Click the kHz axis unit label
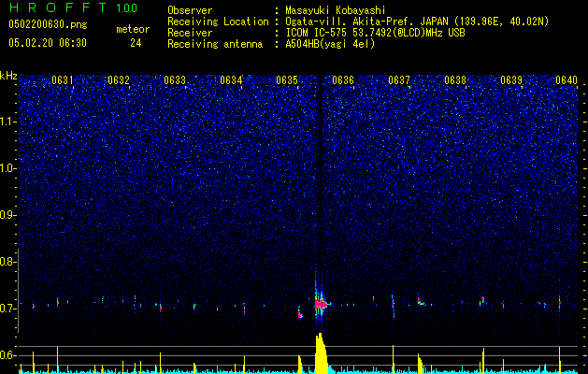This screenshot has height=374, width=588. point(8,76)
